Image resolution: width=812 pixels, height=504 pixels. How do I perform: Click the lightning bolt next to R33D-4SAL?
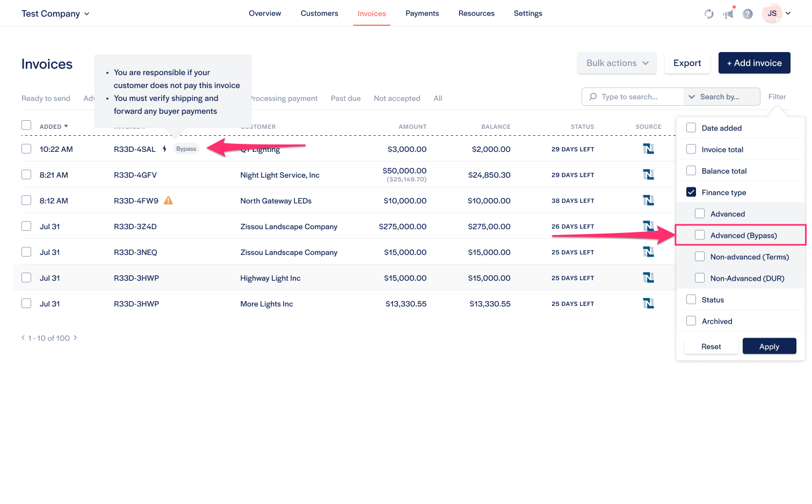coord(164,149)
